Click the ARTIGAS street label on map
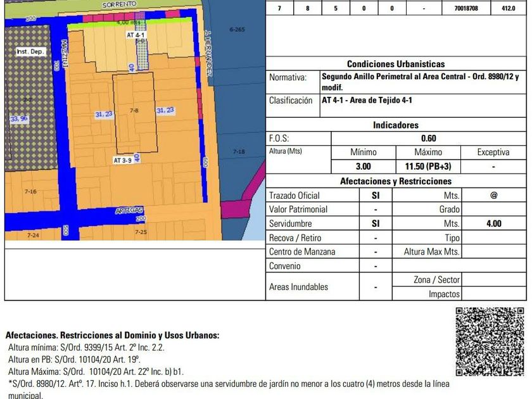This screenshot has height=399, width=532. pyautogui.click(x=129, y=210)
